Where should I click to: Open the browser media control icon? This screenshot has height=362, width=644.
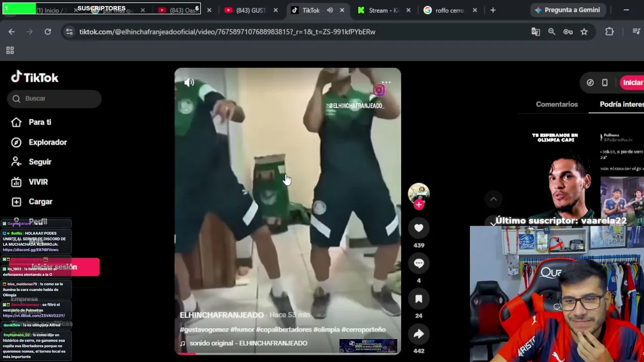tap(636, 32)
